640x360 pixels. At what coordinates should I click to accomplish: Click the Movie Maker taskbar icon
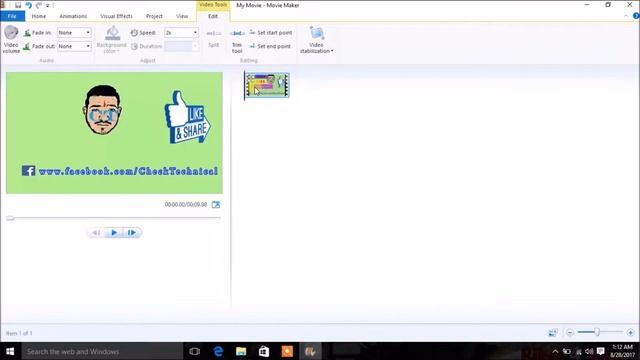tap(310, 351)
